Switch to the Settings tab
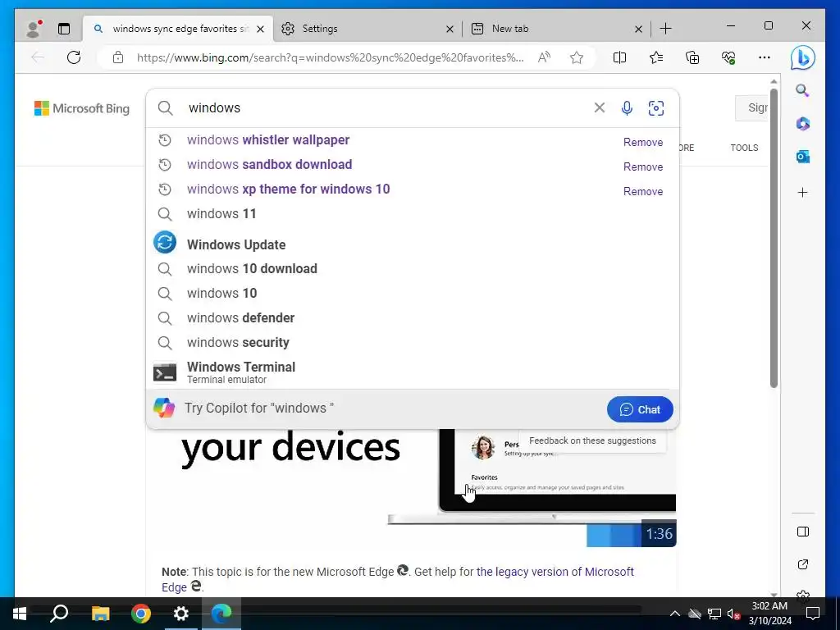This screenshot has height=630, width=840. 367,29
